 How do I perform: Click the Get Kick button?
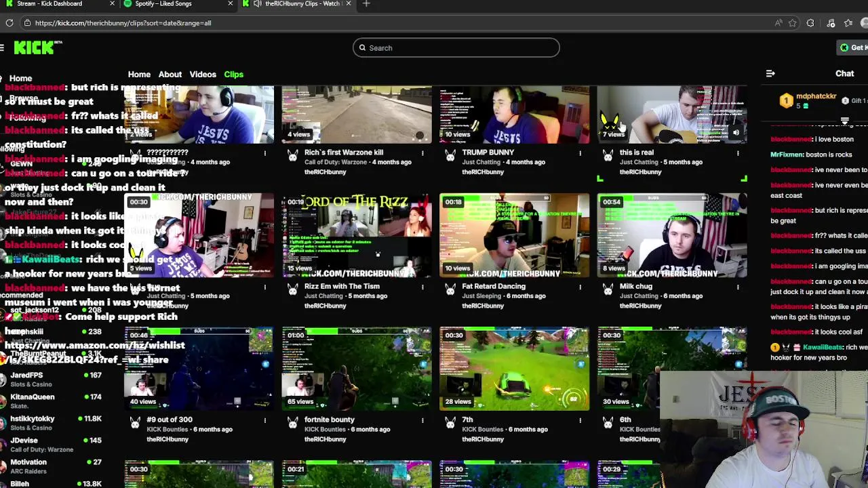tap(852, 47)
